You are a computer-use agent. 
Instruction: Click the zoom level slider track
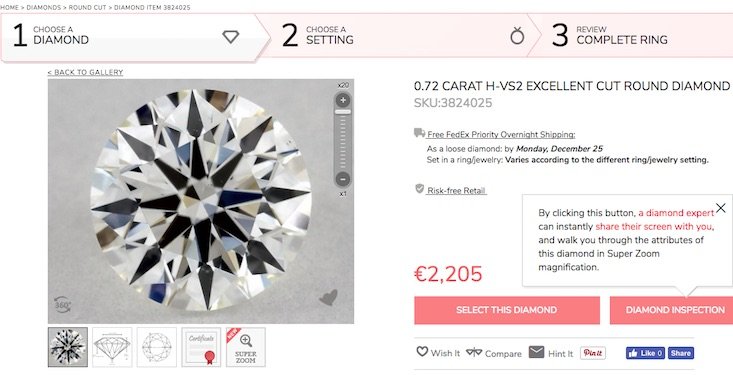pos(343,140)
